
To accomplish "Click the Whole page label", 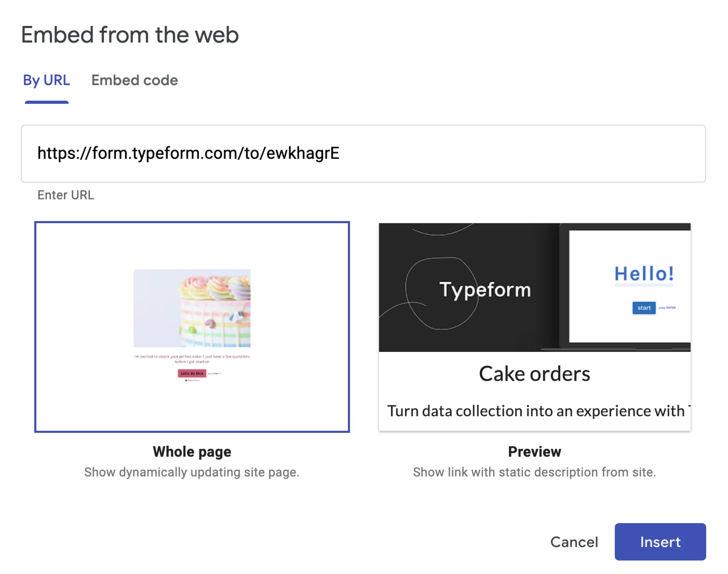I will pos(192,452).
